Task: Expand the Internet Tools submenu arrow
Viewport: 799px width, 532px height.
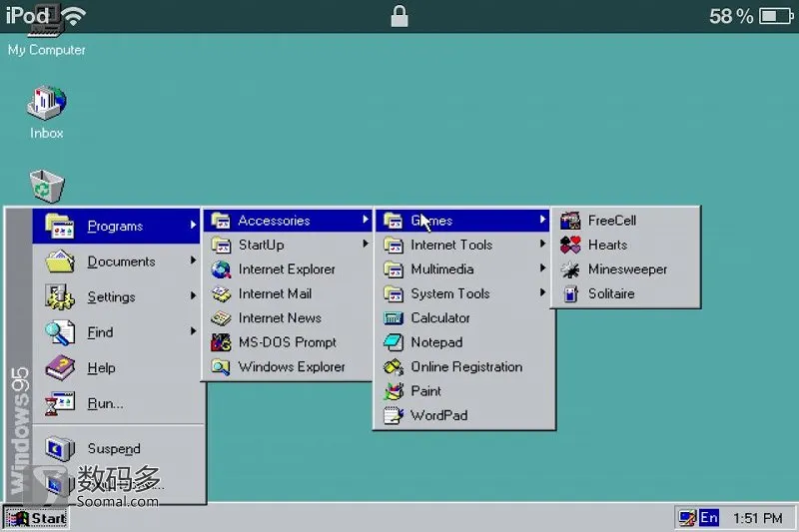Action: [x=542, y=244]
